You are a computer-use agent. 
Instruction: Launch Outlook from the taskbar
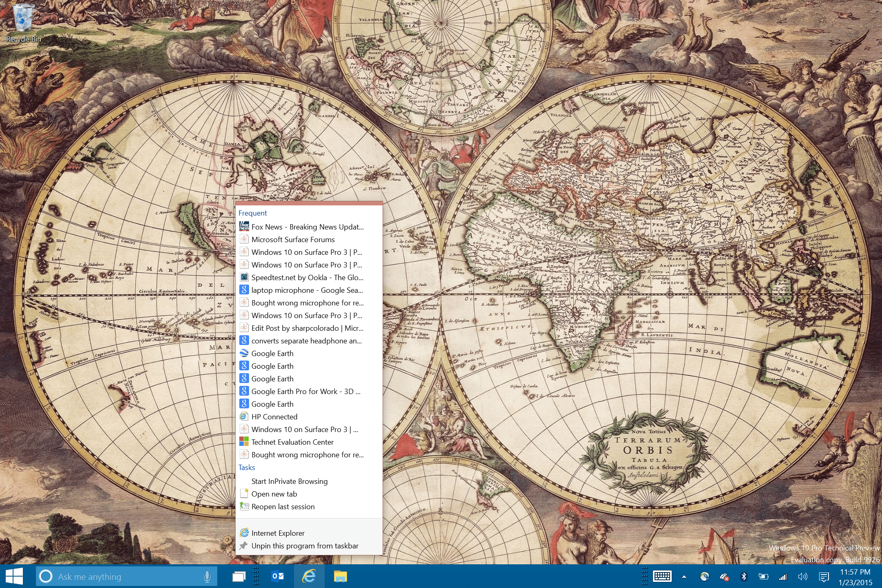click(278, 576)
